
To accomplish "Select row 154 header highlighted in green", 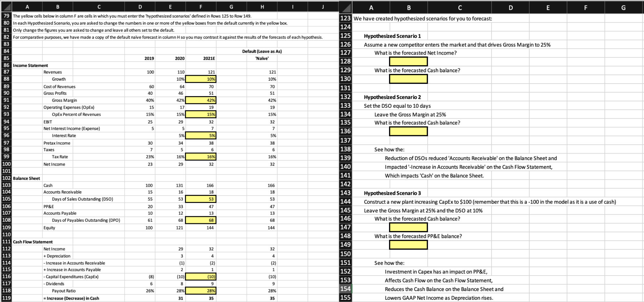I will (346, 289).
